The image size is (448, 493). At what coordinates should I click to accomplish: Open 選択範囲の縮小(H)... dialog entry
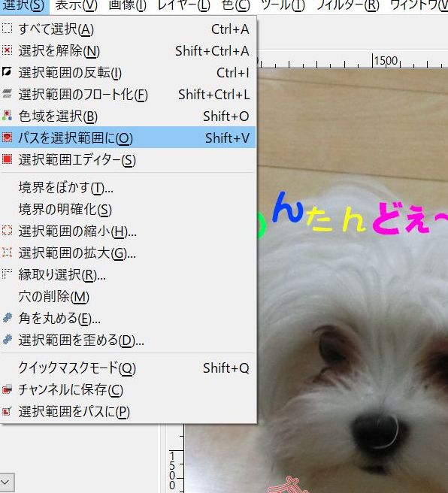(128, 231)
